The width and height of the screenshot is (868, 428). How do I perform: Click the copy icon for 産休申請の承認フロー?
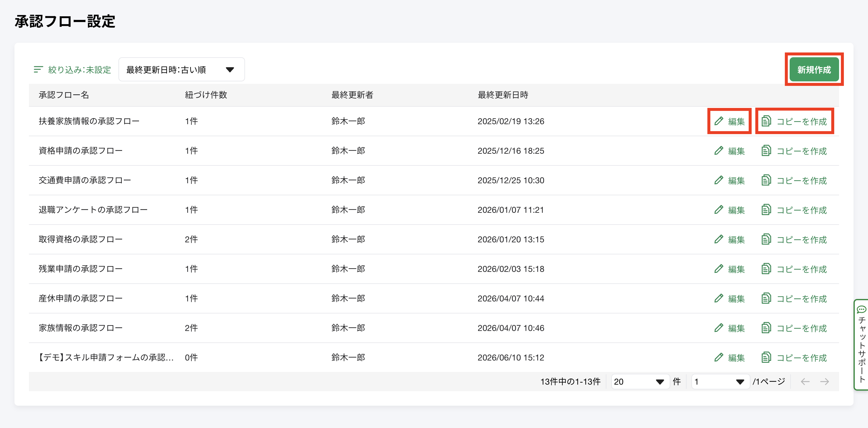tap(766, 298)
